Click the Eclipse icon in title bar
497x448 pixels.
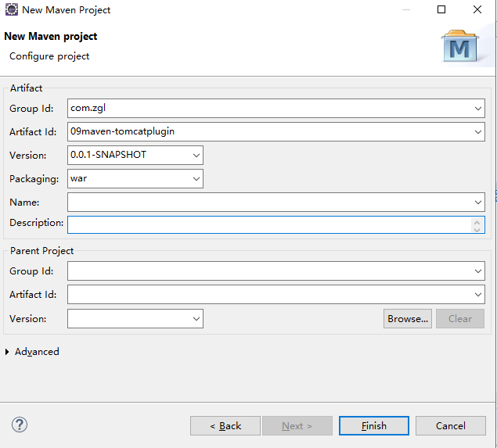pos(12,9)
